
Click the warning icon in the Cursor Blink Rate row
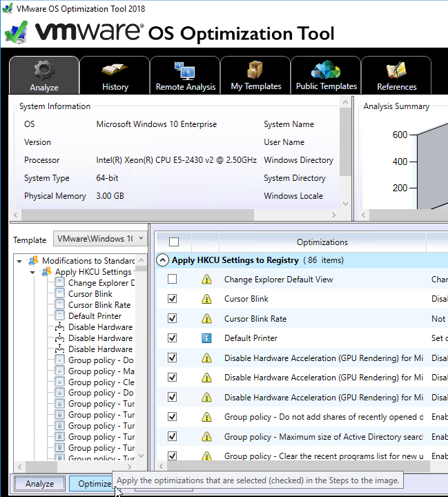pyautogui.click(x=206, y=318)
